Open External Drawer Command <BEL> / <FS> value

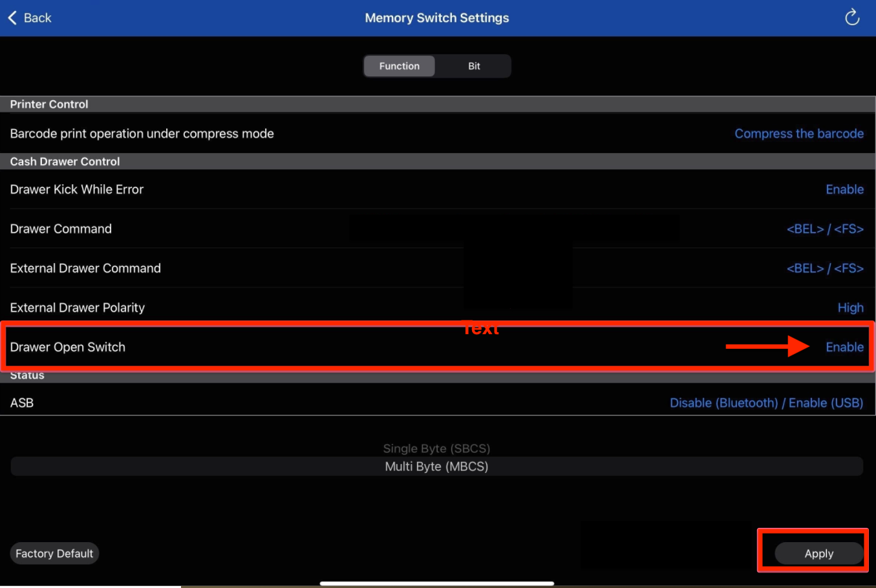click(x=825, y=268)
